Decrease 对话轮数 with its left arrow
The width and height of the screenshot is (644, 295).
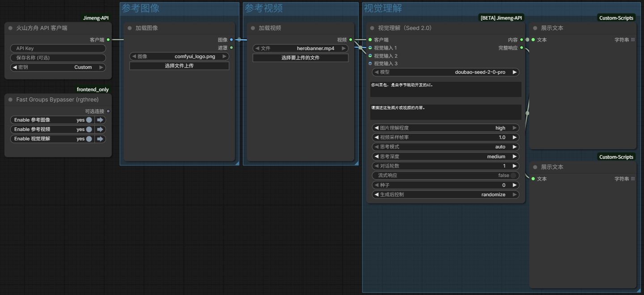(x=377, y=166)
